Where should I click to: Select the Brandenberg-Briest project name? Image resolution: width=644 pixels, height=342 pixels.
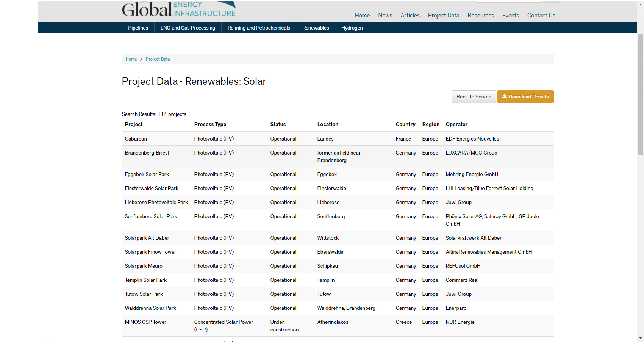147,153
